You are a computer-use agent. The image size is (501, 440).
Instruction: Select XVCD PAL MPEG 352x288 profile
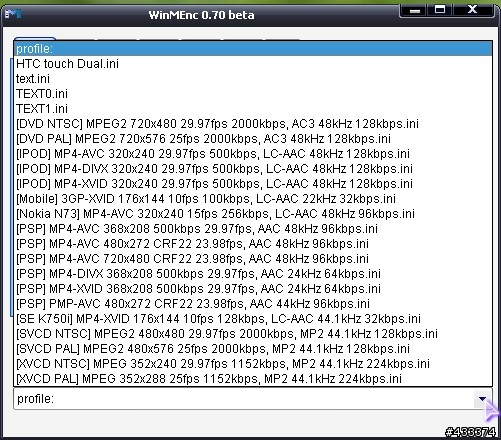[253, 379]
